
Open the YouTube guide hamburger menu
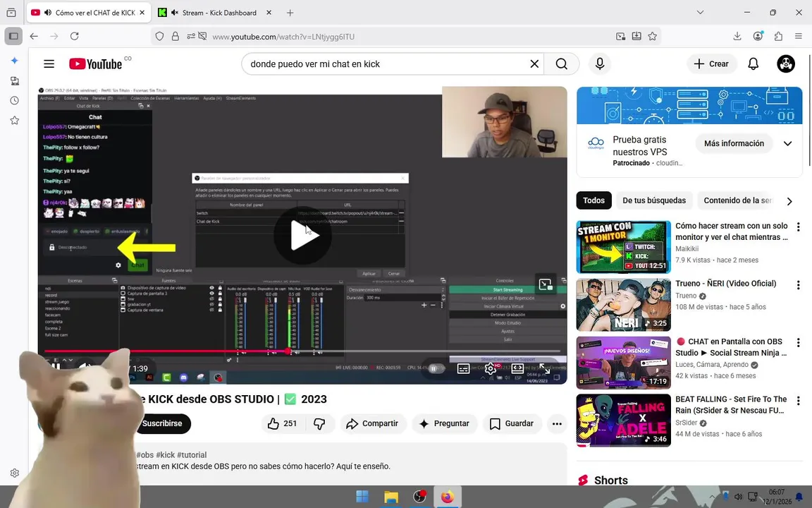coord(49,64)
